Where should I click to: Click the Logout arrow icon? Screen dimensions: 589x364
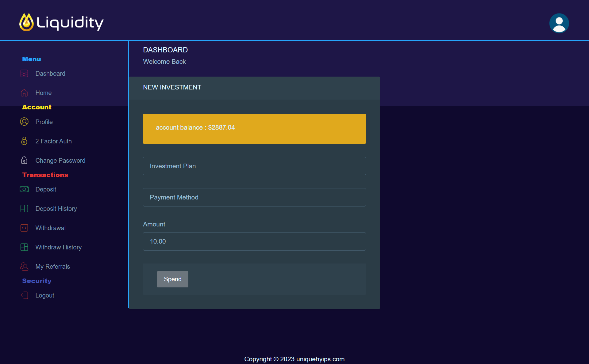click(24, 295)
